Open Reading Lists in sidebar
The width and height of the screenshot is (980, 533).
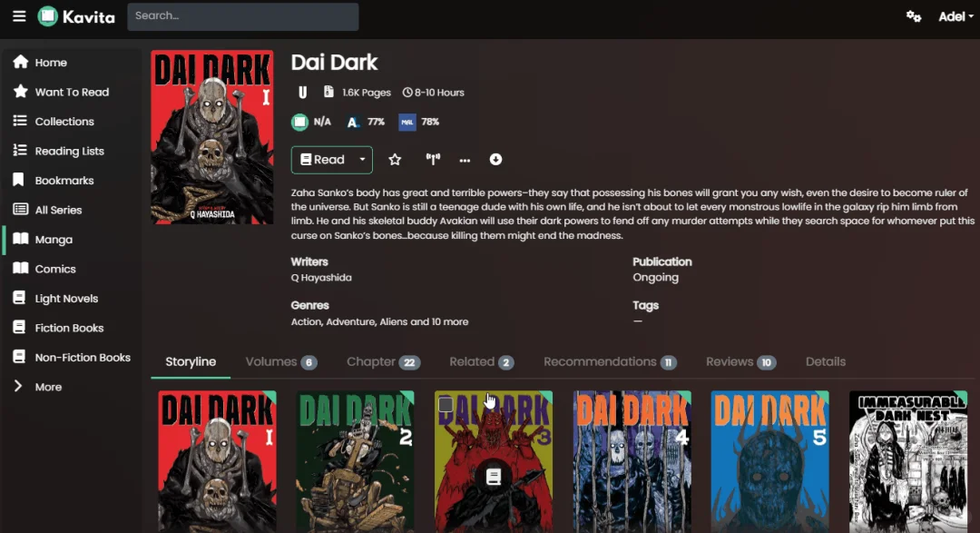point(70,151)
